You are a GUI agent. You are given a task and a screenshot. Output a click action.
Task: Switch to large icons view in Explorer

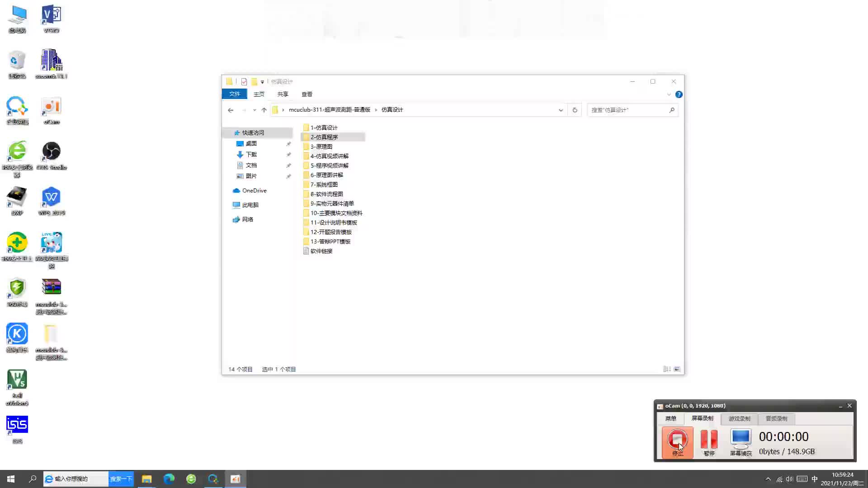(677, 369)
